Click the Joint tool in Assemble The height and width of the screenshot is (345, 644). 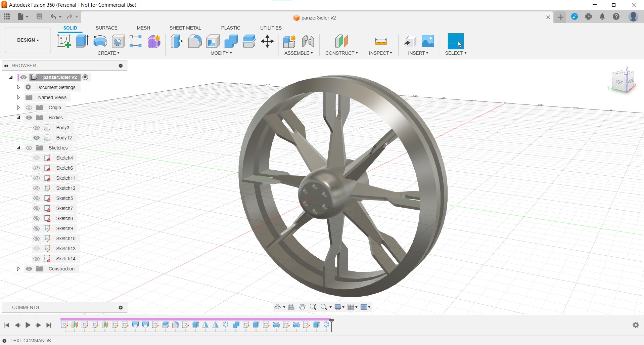point(308,41)
